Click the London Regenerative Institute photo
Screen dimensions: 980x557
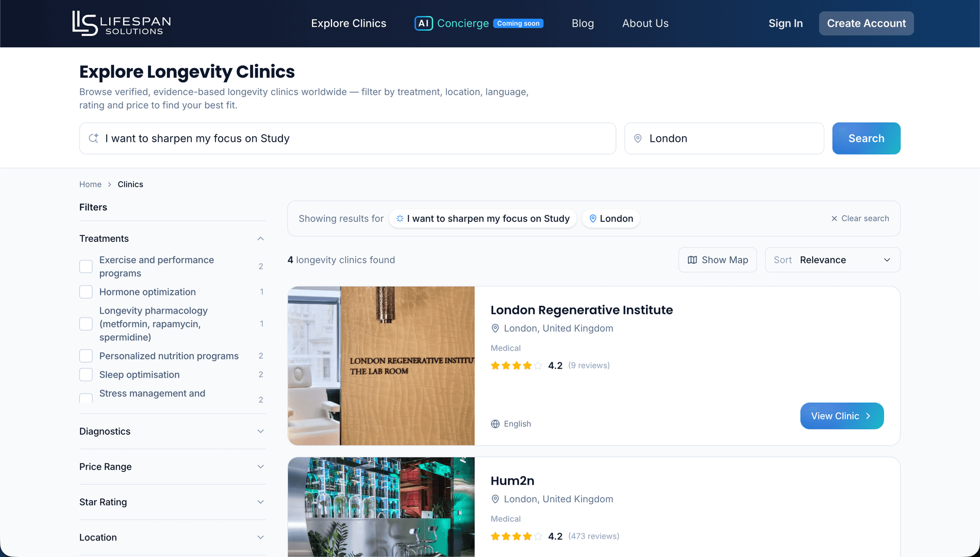pyautogui.click(x=381, y=366)
